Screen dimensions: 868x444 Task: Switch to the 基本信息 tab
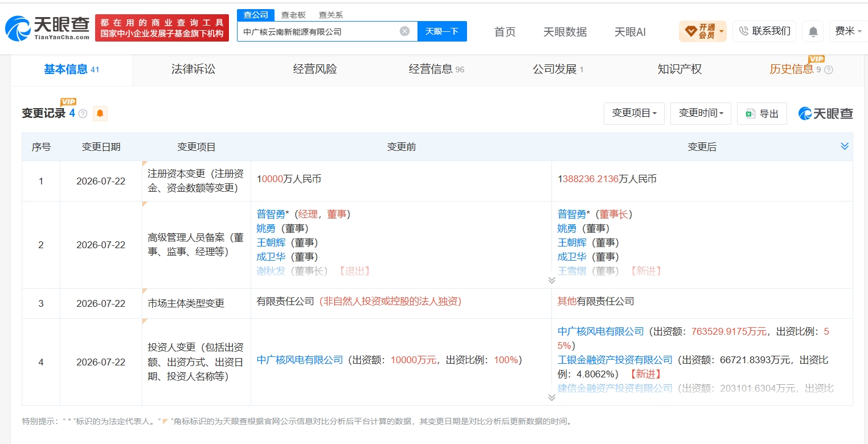click(x=72, y=69)
